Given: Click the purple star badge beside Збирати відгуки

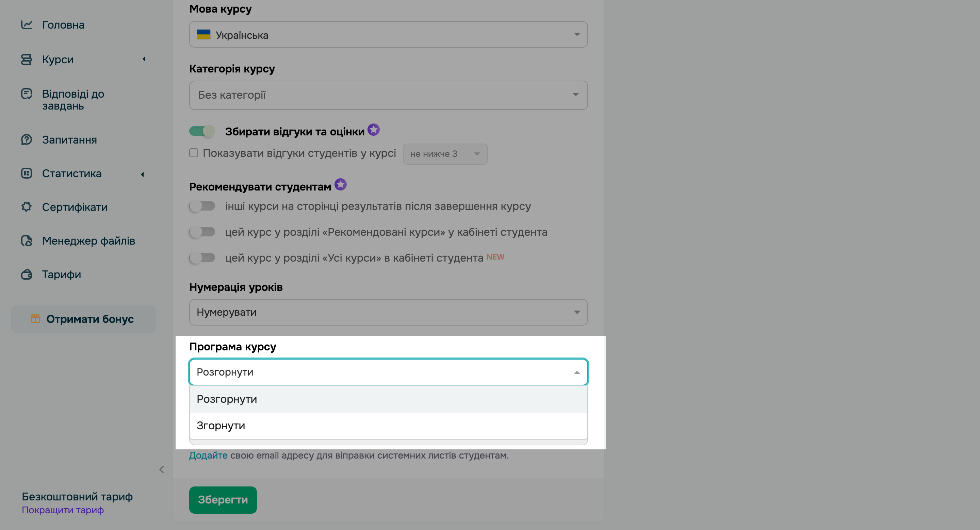Looking at the screenshot, I should coord(374,130).
